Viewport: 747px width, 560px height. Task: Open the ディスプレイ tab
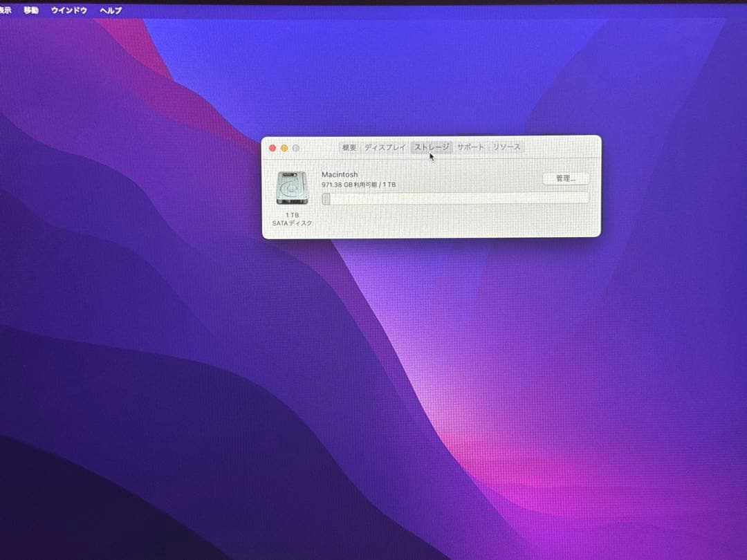(385, 147)
